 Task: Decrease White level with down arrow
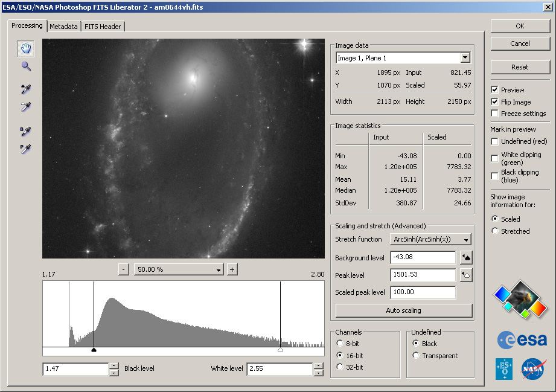pos(318,373)
